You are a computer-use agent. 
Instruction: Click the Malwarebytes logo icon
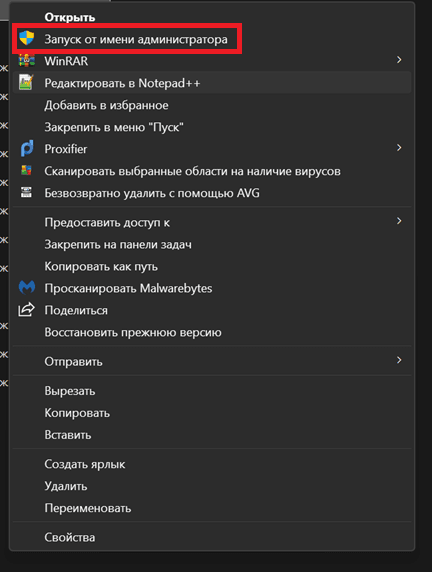click(x=27, y=288)
